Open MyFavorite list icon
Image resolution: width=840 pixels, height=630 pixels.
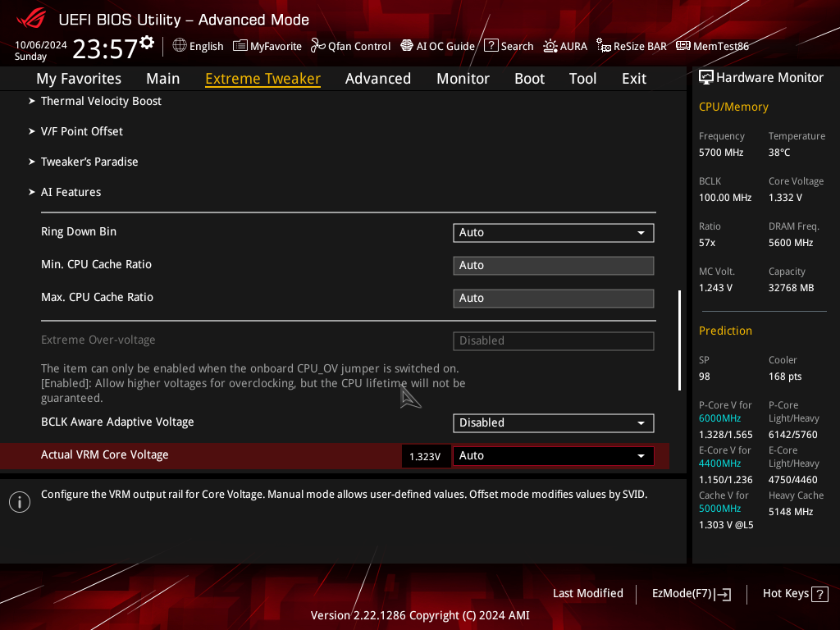[240, 46]
